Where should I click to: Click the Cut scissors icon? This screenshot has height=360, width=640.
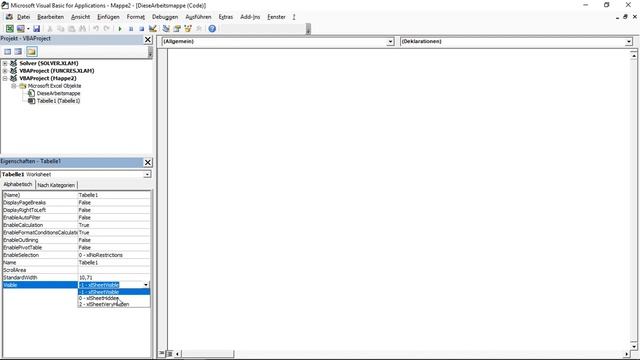tap(50, 29)
